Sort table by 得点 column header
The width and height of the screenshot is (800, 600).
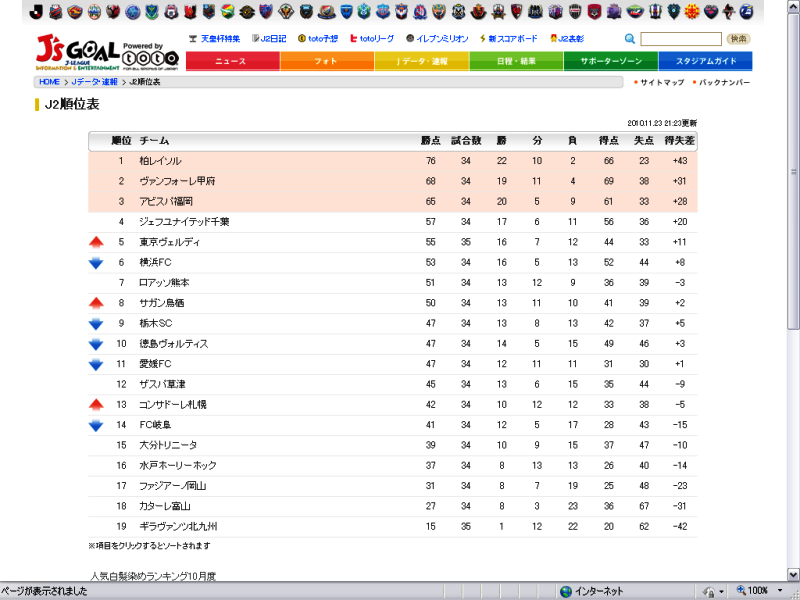(608, 140)
